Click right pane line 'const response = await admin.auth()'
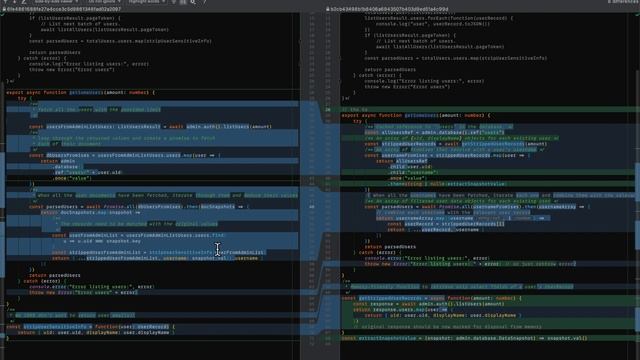 click(x=429, y=304)
